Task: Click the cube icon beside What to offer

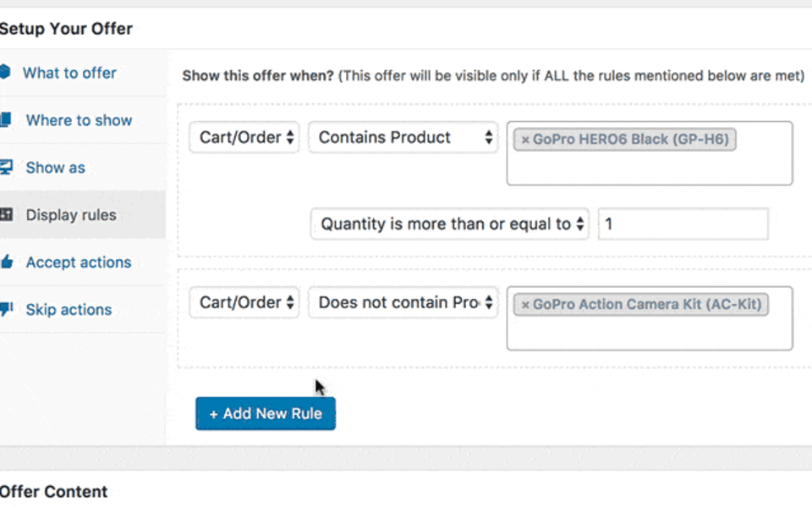Action: [x=5, y=71]
